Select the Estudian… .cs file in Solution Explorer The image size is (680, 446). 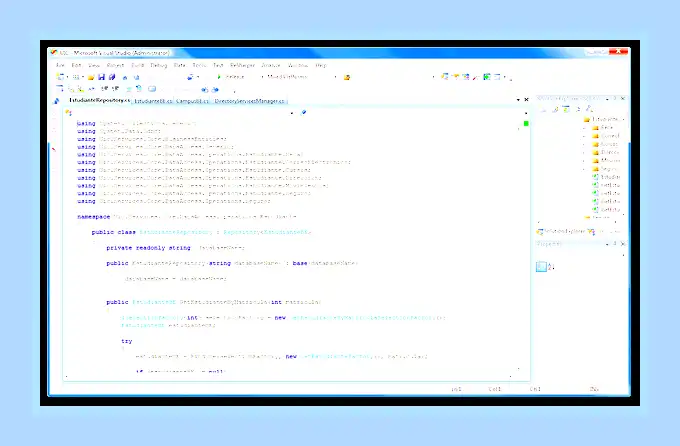point(607,177)
